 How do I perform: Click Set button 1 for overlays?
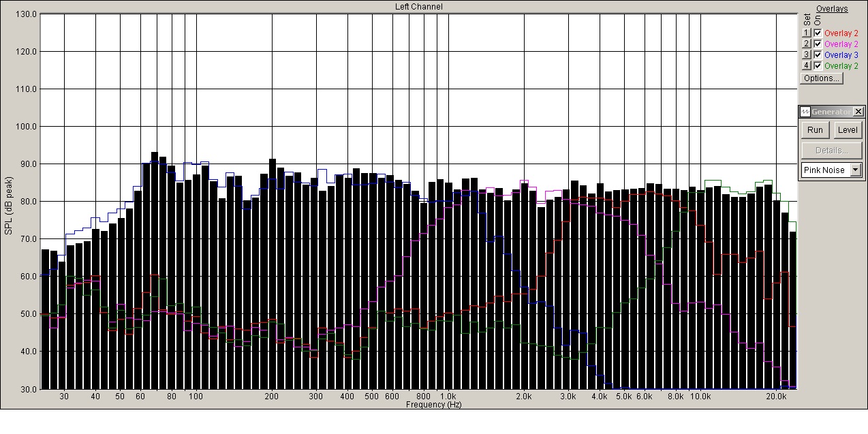click(806, 33)
